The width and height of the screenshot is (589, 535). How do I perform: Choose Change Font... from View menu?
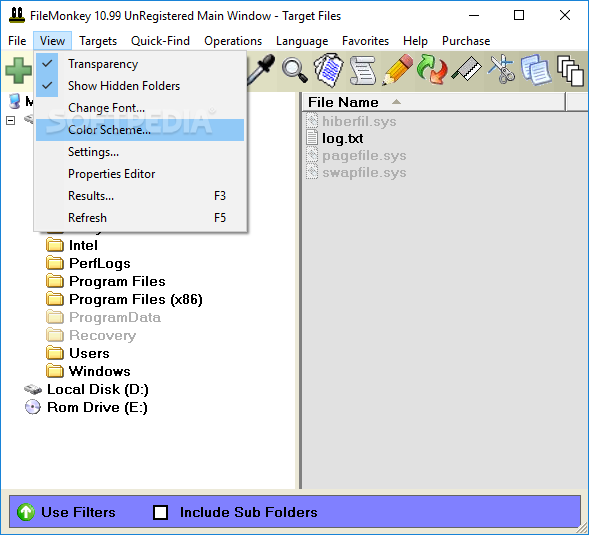point(140,108)
